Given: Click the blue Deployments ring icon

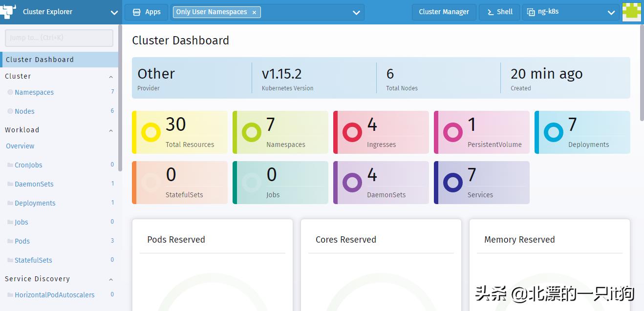Looking at the screenshot, I should (553, 132).
